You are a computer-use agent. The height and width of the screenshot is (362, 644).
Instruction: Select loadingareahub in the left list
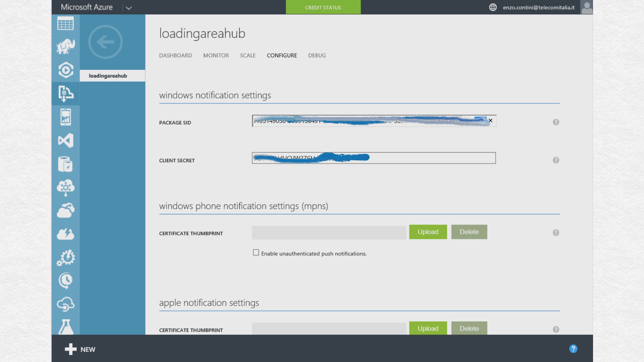click(x=108, y=76)
